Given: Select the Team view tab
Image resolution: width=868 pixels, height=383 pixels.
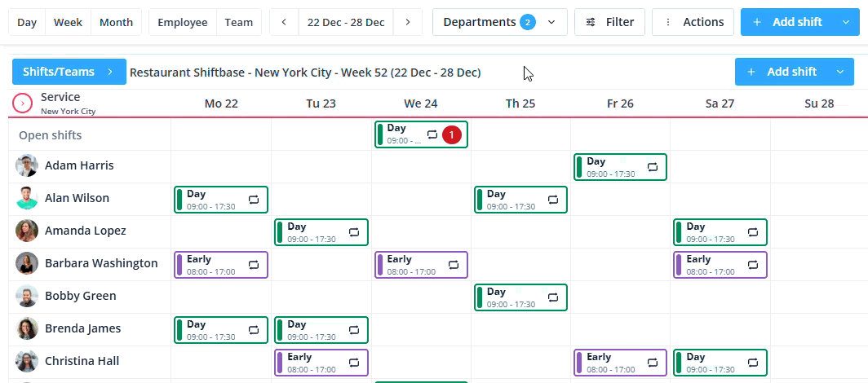Looking at the screenshot, I should coord(238,22).
